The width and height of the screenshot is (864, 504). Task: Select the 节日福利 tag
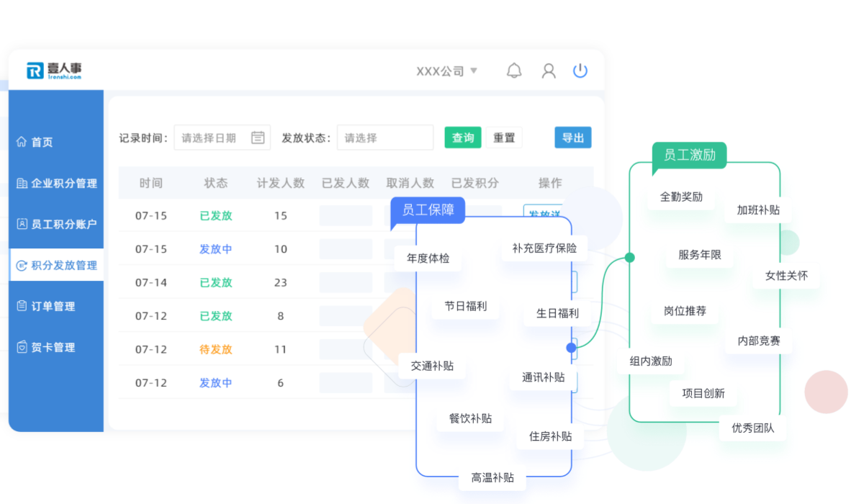[x=465, y=306]
